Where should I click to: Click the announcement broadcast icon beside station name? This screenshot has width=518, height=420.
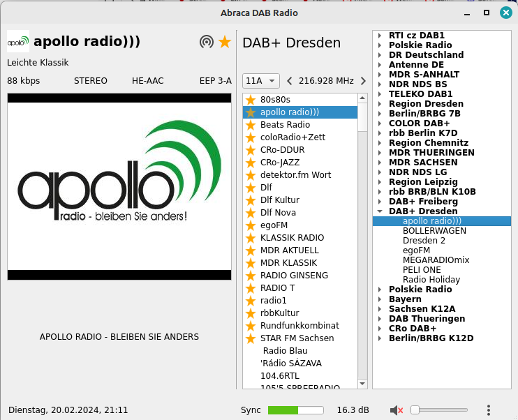[x=206, y=42]
